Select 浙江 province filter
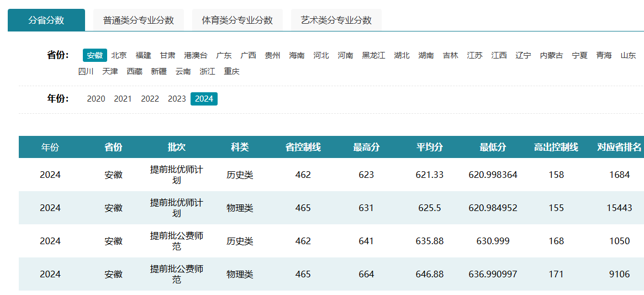The width and height of the screenshot is (644, 295). click(x=207, y=71)
